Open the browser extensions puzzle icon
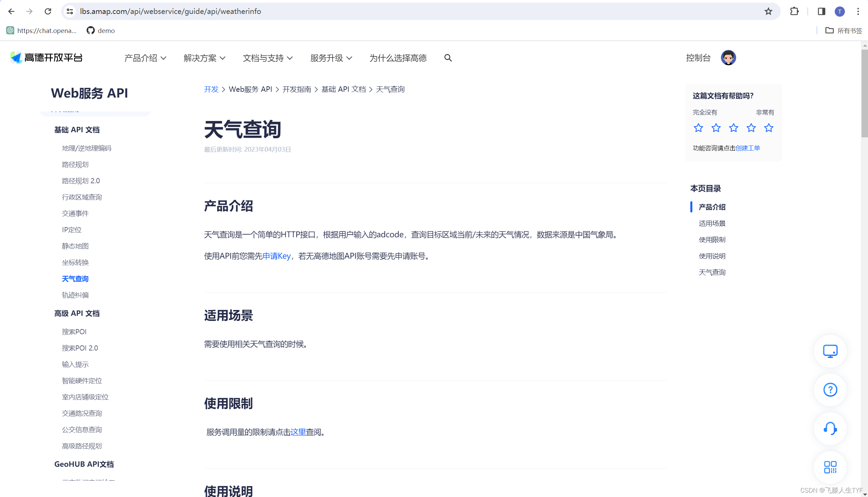The height and width of the screenshot is (497, 868). click(x=794, y=12)
